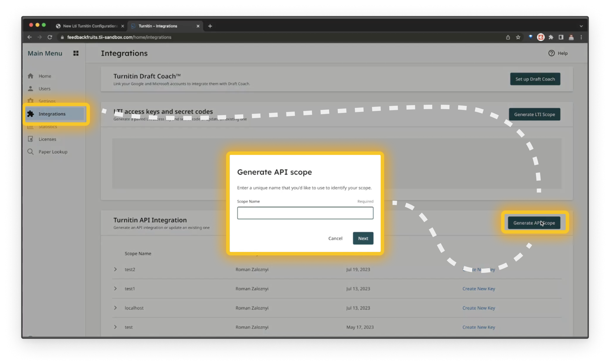Click Create New Key for test row

478,327
